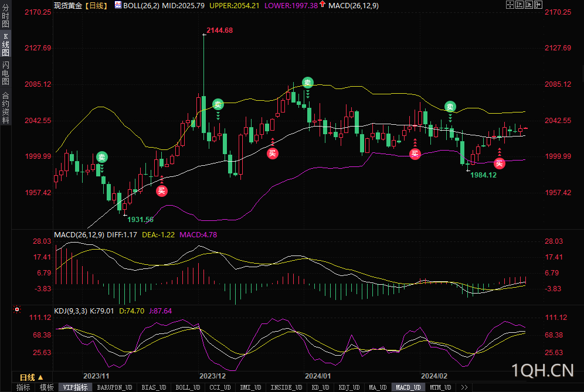Image resolution: width=584 pixels, height=392 pixels.
Task: Click the red sun icon beside KDJ panel
Action: [x=17, y=309]
